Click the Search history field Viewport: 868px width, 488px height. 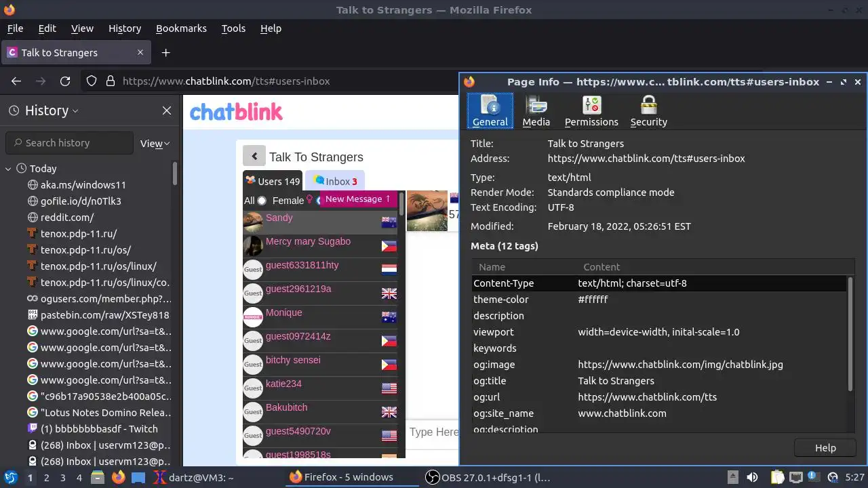pos(69,143)
